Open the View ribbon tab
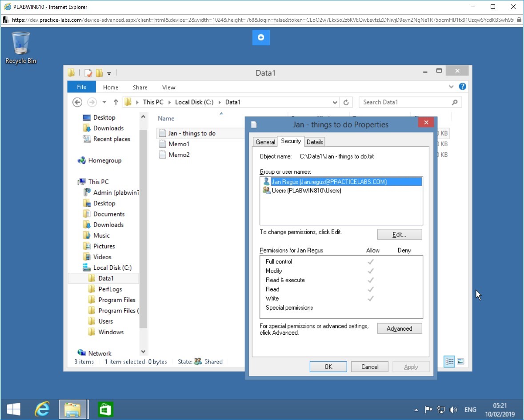This screenshot has width=524, height=420. [169, 87]
